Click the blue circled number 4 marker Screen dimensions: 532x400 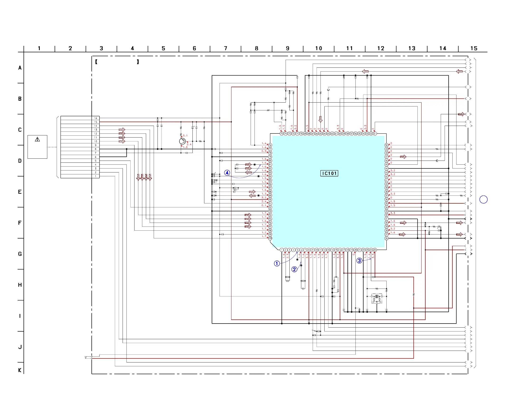point(227,173)
